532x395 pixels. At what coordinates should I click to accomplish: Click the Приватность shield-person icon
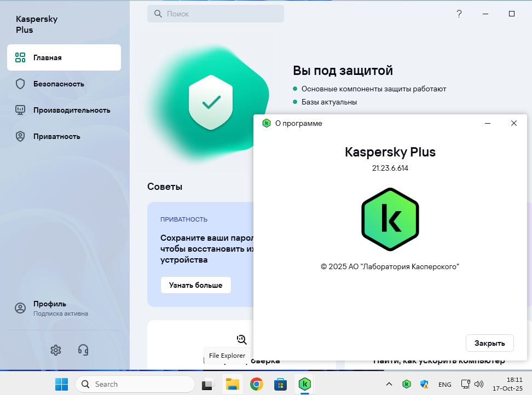[x=20, y=136]
